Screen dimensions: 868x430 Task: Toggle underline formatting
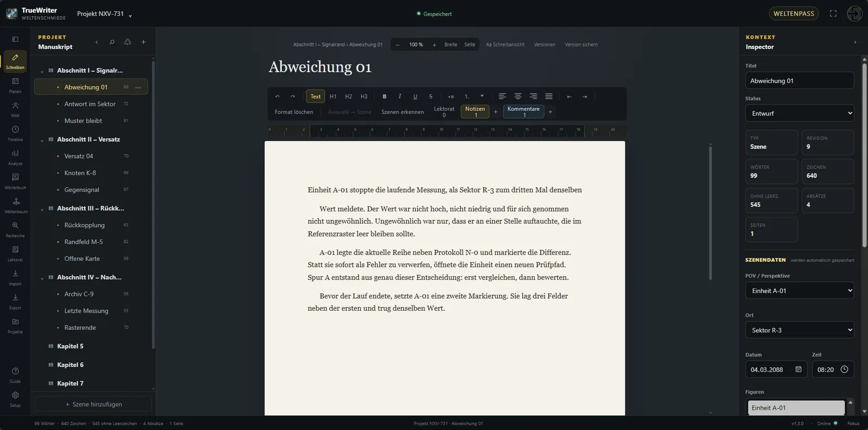pyautogui.click(x=415, y=97)
